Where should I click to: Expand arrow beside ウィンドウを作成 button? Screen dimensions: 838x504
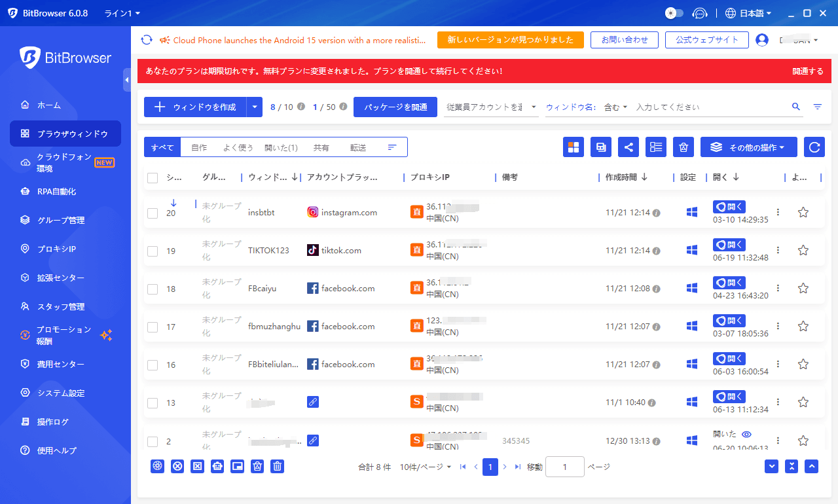coord(254,107)
